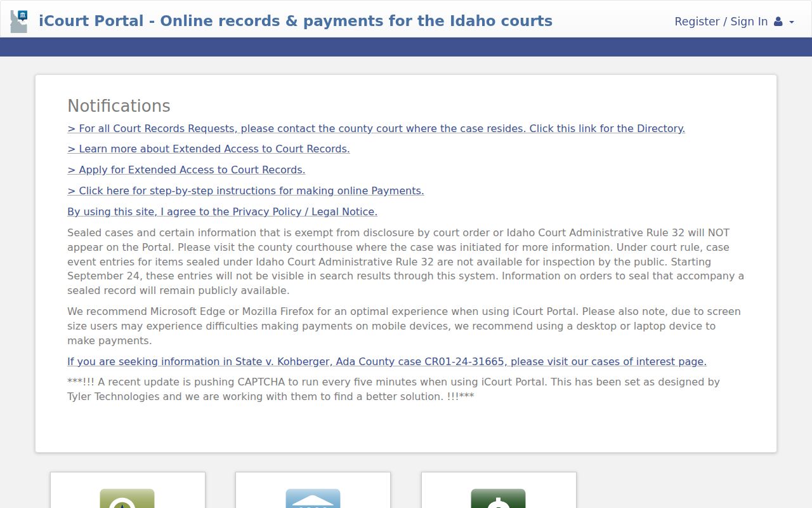Open the dark green dollar payments tile icon

[x=498, y=498]
